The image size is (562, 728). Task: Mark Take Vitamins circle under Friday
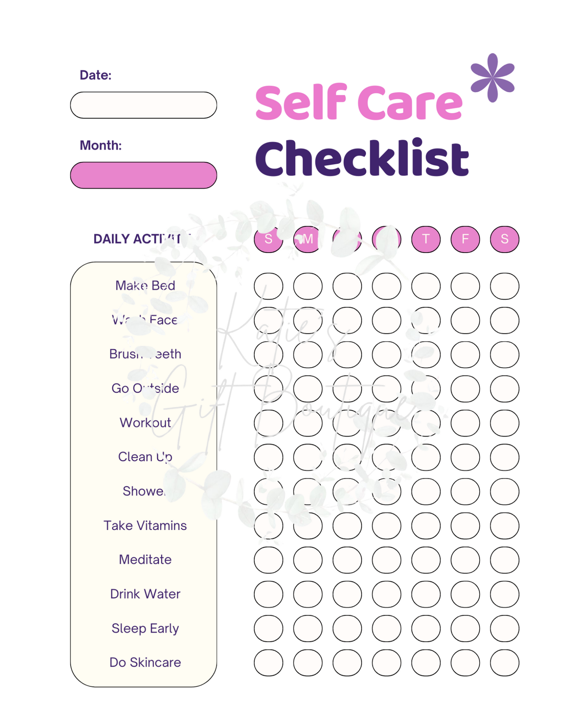click(465, 525)
